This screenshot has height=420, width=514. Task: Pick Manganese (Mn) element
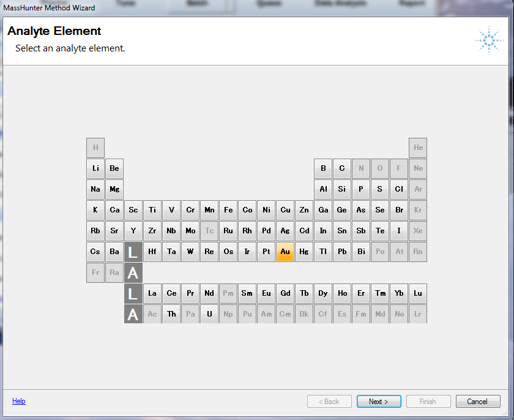point(209,210)
